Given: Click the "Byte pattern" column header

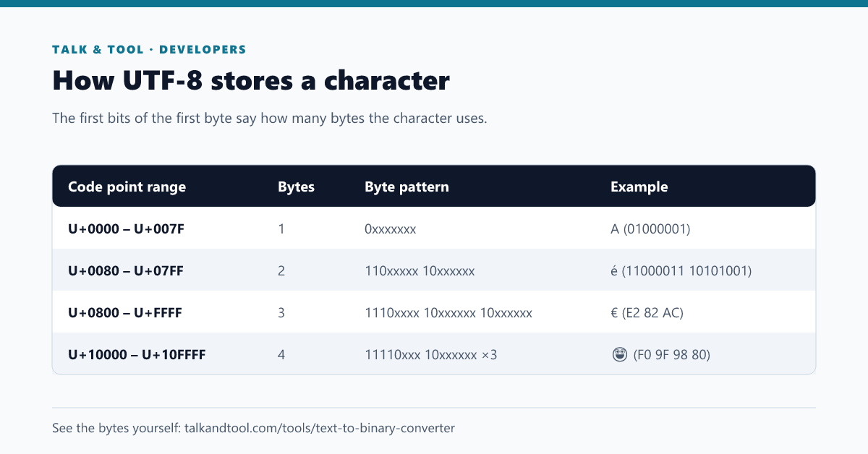Looking at the screenshot, I should click(x=407, y=187).
